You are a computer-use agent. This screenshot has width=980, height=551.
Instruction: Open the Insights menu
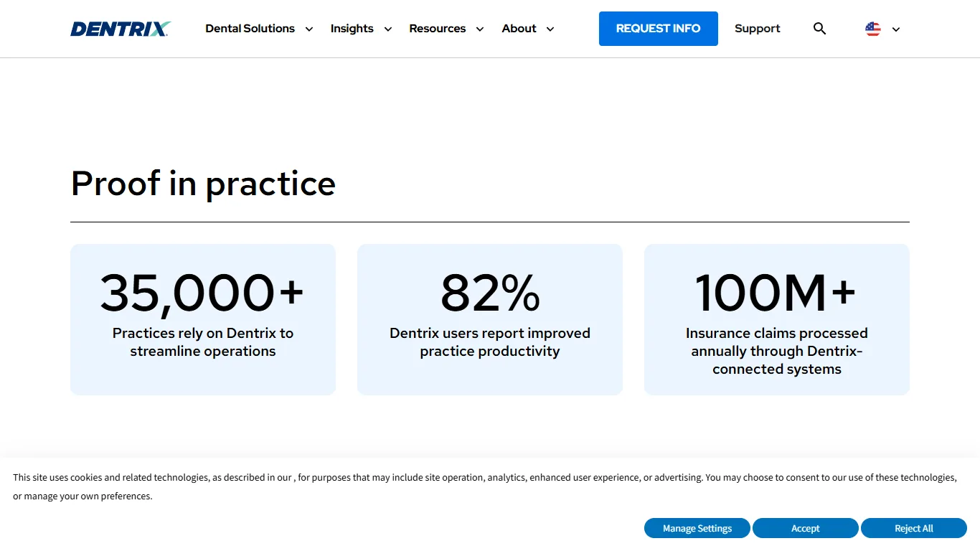(x=352, y=29)
